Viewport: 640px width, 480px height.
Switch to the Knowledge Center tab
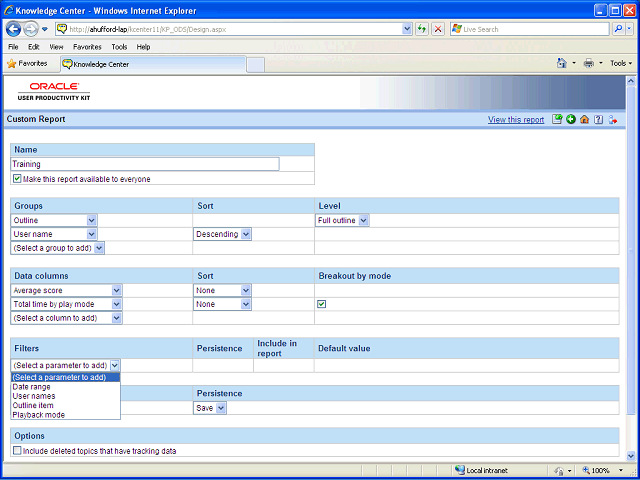[x=153, y=64]
